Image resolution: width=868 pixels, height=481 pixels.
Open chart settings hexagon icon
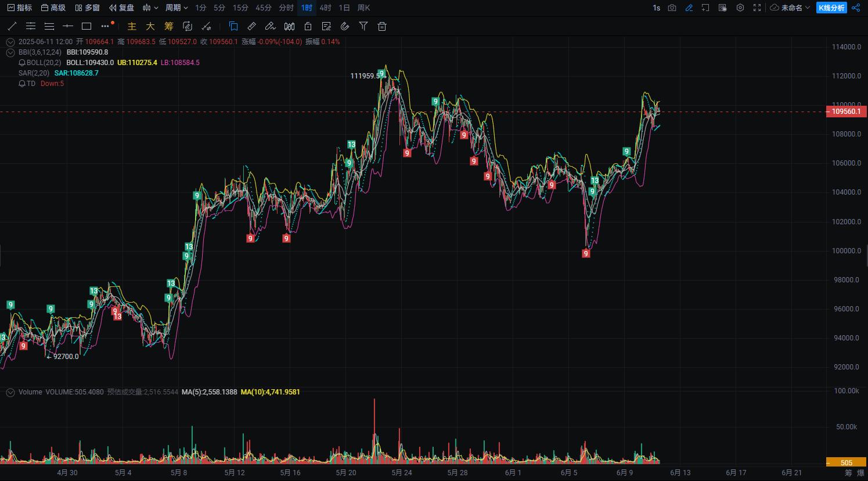click(x=740, y=8)
